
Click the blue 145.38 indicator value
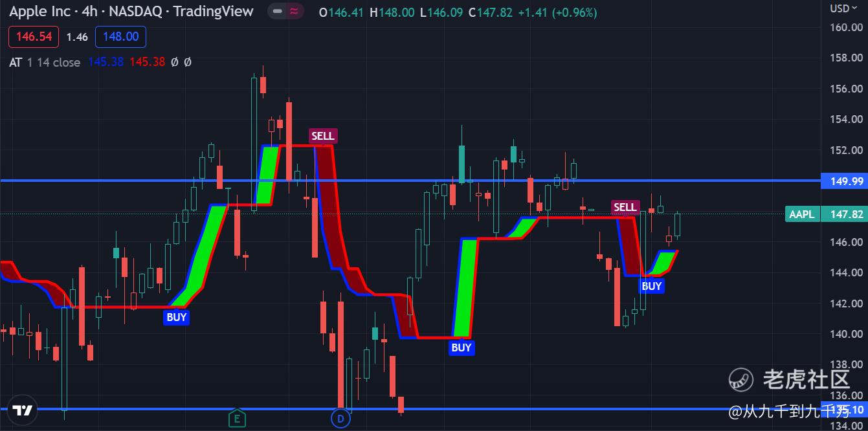[x=106, y=62]
